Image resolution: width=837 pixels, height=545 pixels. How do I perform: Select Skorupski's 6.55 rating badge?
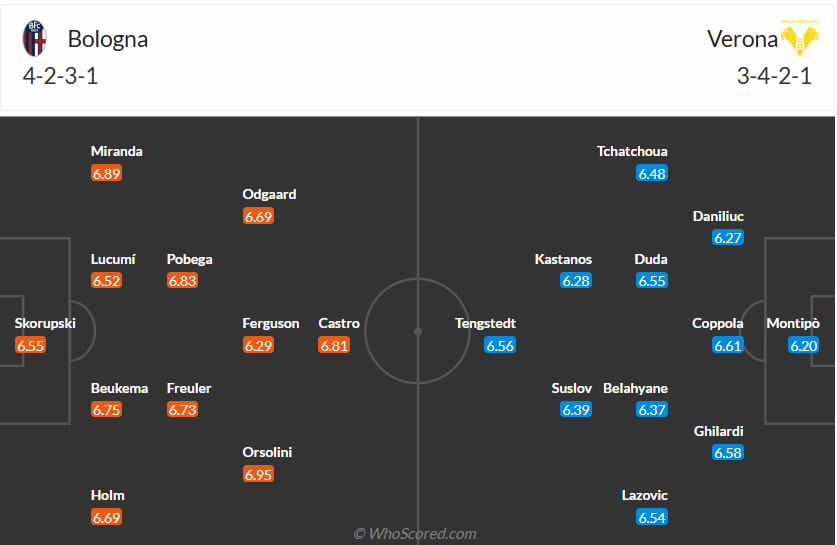[30, 345]
